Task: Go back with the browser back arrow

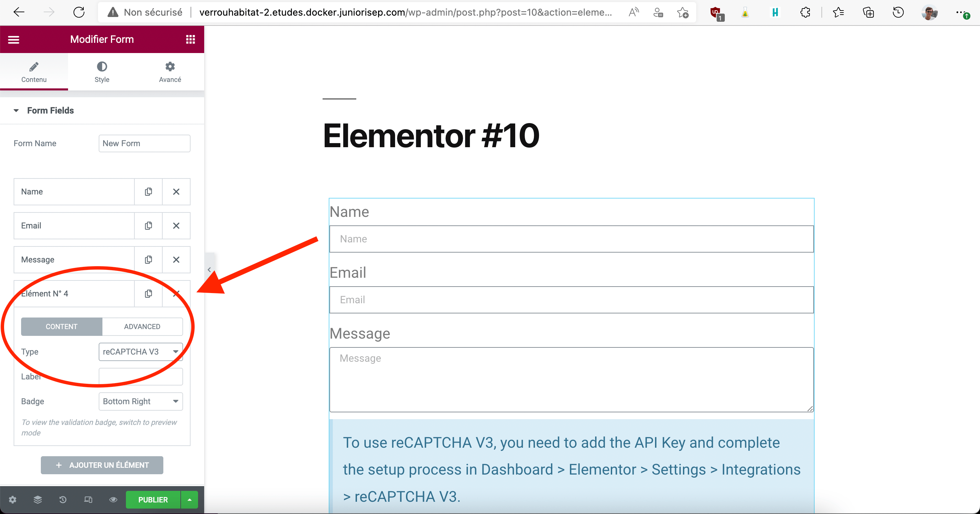Action: (19, 12)
